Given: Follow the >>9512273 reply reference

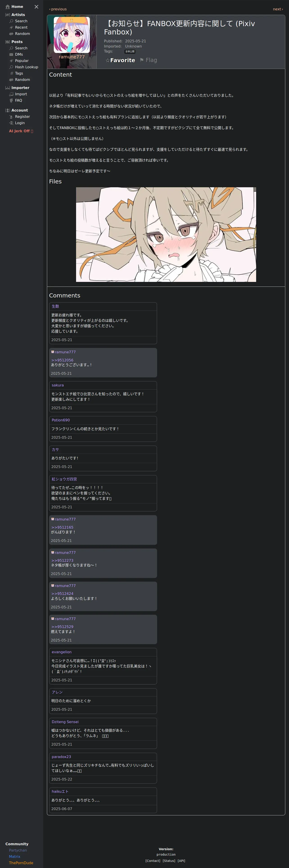Looking at the screenshot, I should (x=62, y=560).
